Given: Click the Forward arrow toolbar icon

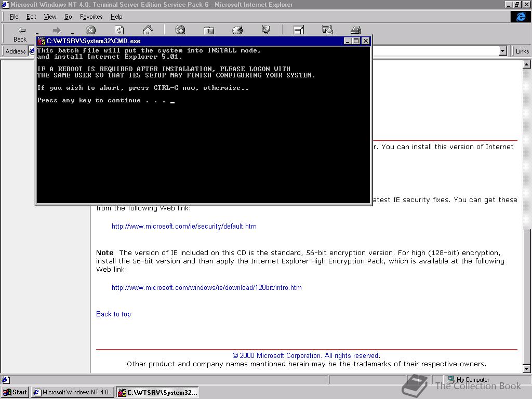Looking at the screenshot, I should (57, 31).
